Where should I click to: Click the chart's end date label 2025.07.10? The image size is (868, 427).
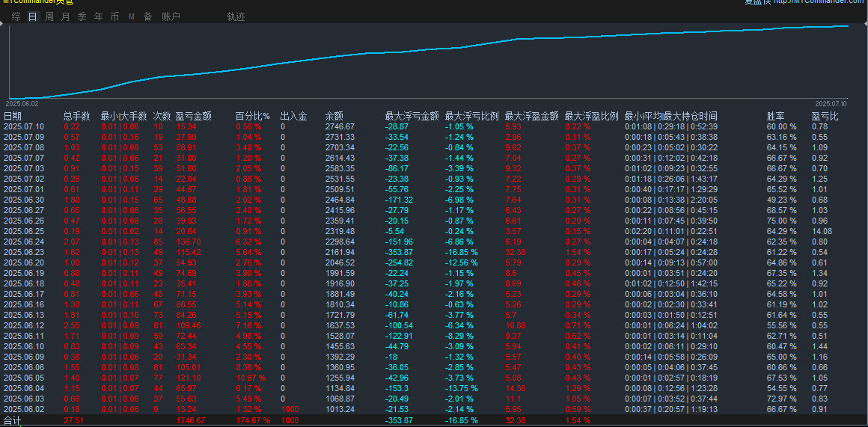(x=831, y=103)
